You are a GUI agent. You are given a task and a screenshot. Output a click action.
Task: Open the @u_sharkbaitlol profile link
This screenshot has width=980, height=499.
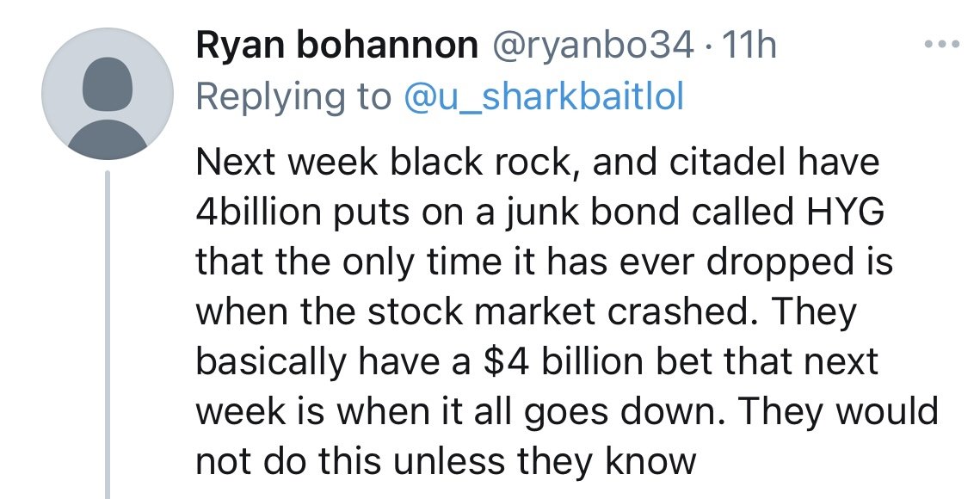(x=544, y=97)
